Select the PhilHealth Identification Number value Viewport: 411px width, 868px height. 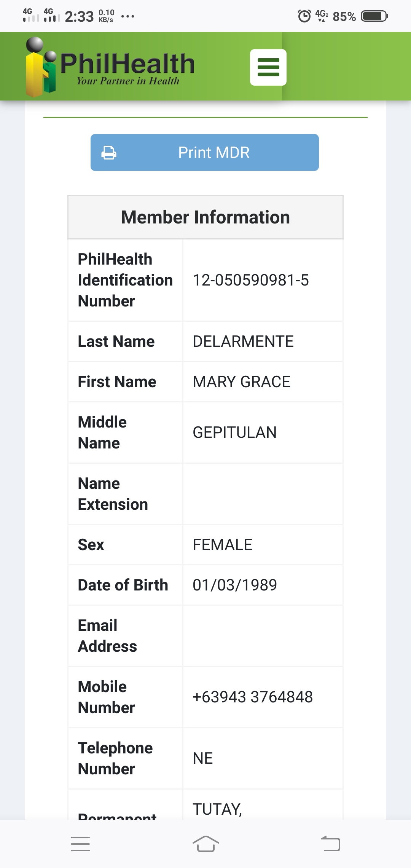tap(251, 280)
